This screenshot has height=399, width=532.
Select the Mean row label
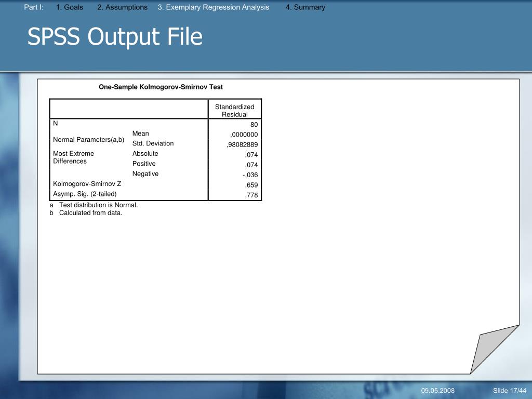140,134
